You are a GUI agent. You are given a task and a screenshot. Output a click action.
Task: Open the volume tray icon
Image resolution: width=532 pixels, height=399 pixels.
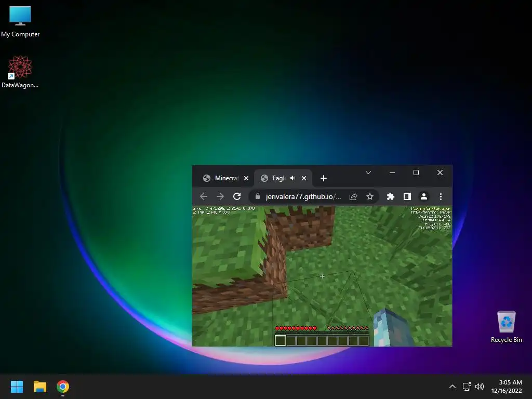coord(480,387)
